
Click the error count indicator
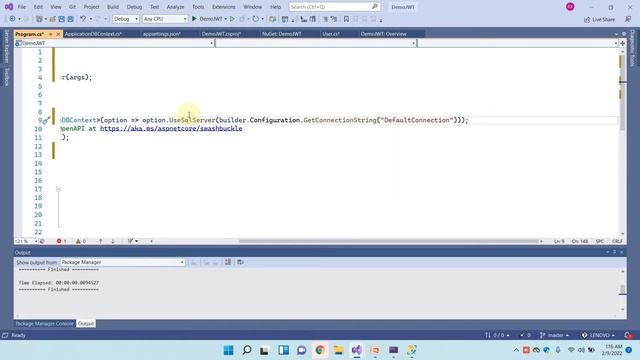pyautogui.click(x=61, y=241)
